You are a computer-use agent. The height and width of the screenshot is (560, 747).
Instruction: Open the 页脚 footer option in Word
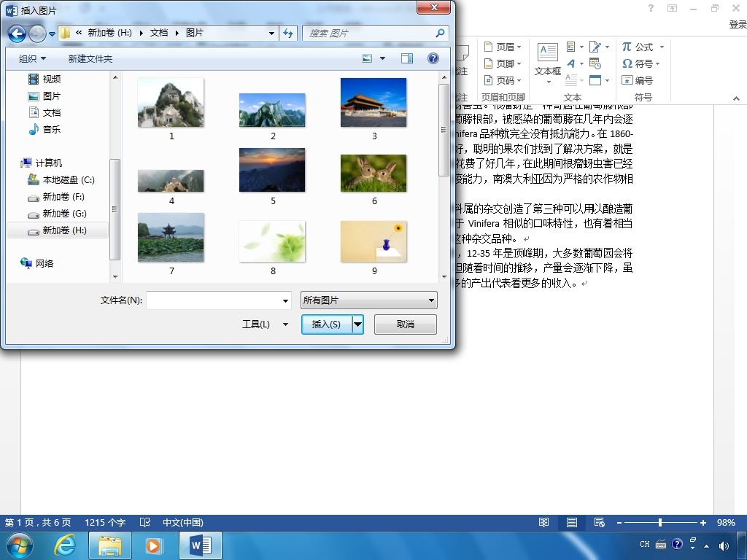point(503,63)
